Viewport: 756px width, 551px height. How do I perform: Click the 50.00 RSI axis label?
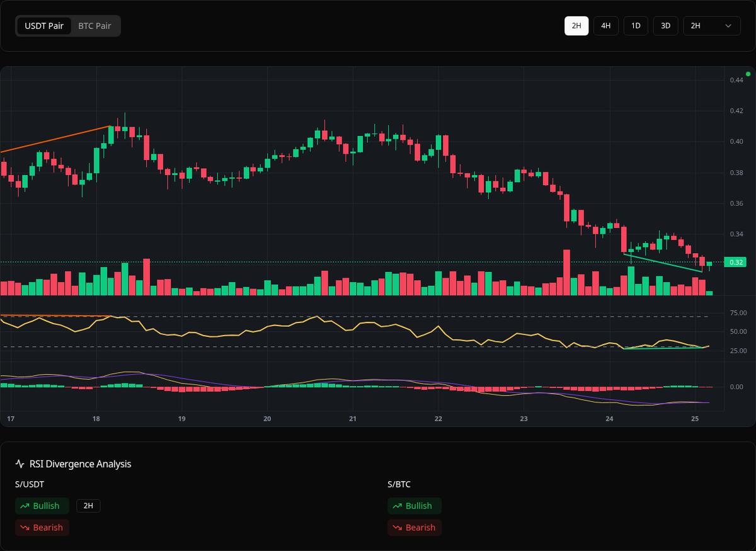coord(738,331)
